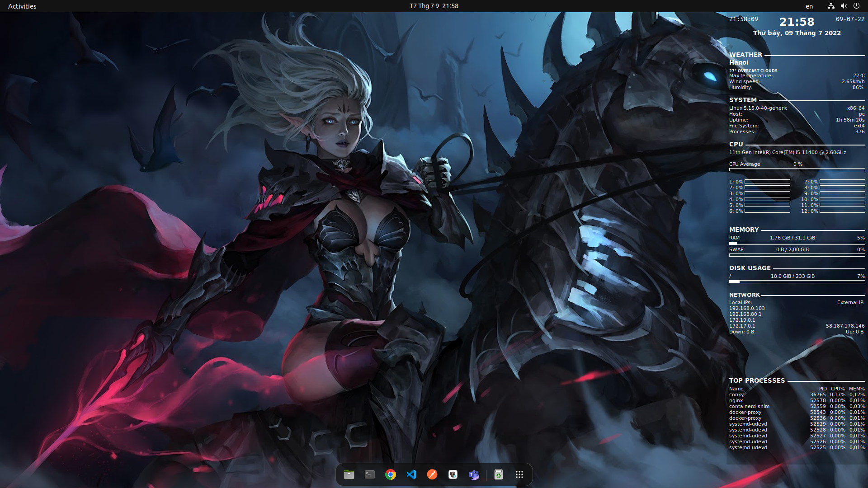Screen dimensions: 868x488
Task: Click the '27° OVERCAST CLOUDS' weather line
Action: 753,70
